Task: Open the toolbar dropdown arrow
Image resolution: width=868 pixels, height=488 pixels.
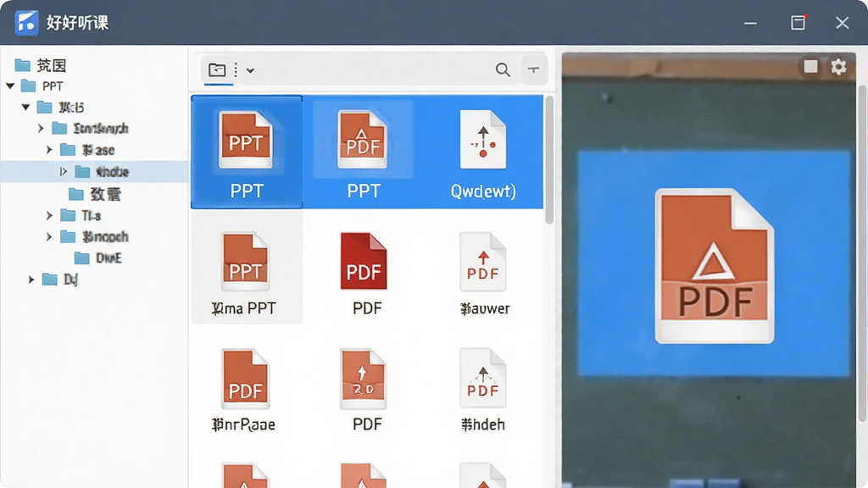Action: [250, 71]
